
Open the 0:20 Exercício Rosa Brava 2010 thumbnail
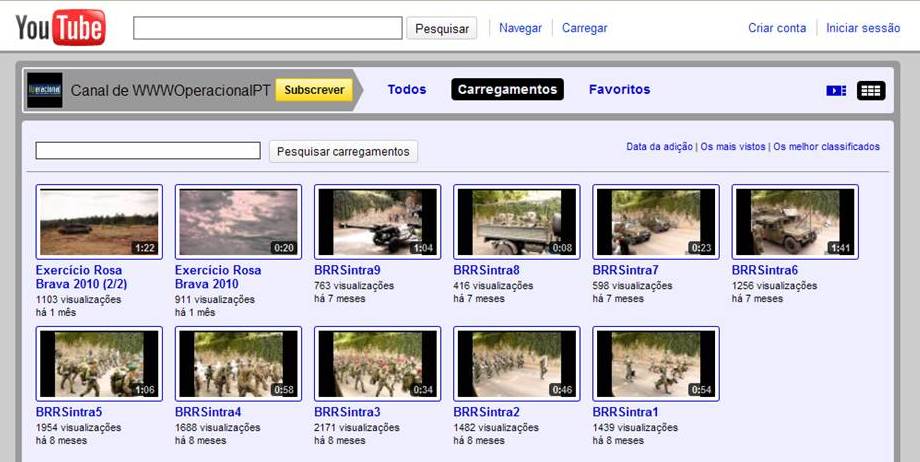click(x=238, y=222)
